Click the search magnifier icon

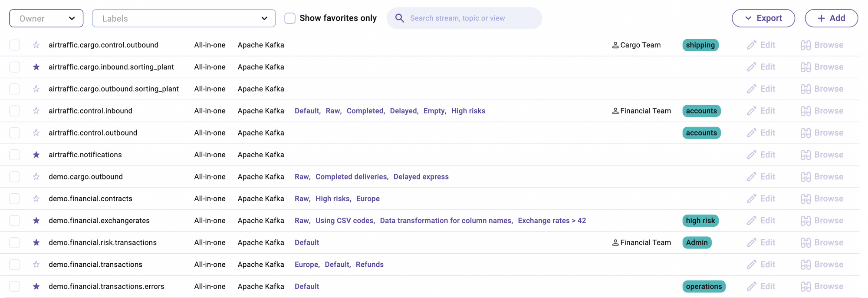[400, 18]
